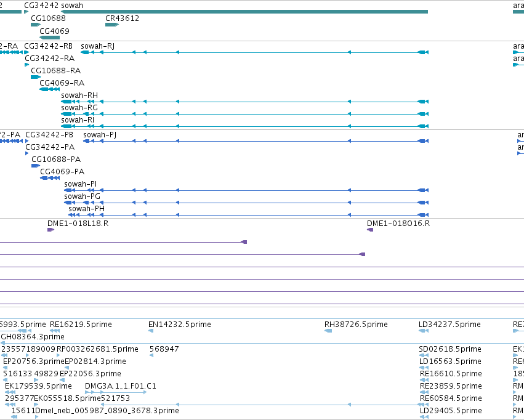524x420 pixels.
Task: Select the CG4069 gene label
Action: tap(54, 31)
